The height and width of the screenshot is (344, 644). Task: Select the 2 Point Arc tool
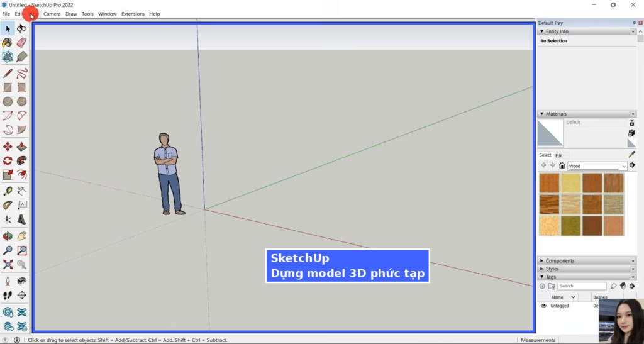[x=22, y=116]
